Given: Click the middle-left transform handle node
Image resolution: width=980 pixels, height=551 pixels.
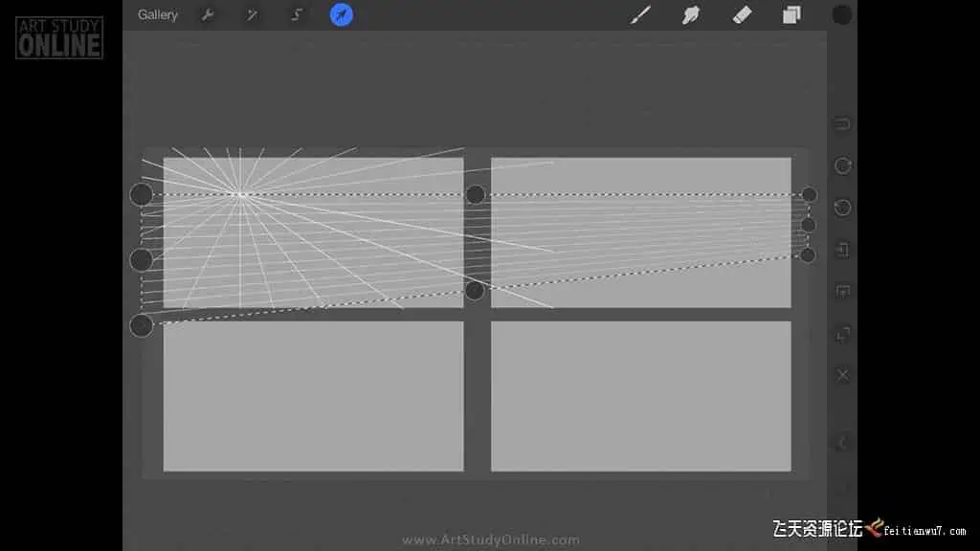Looking at the screenshot, I should 142,260.
